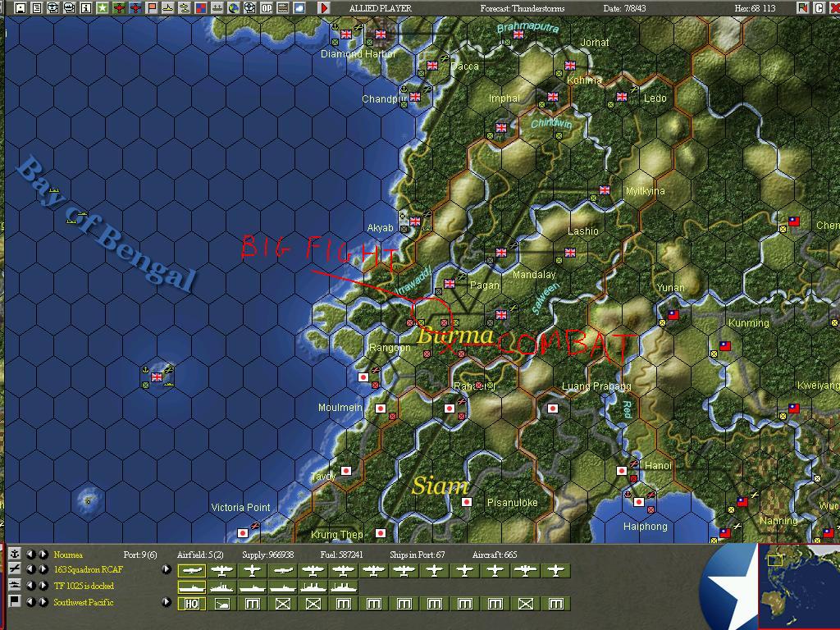Click the Pisanuloke label in Siam
The image size is (840, 630).
click(512, 503)
